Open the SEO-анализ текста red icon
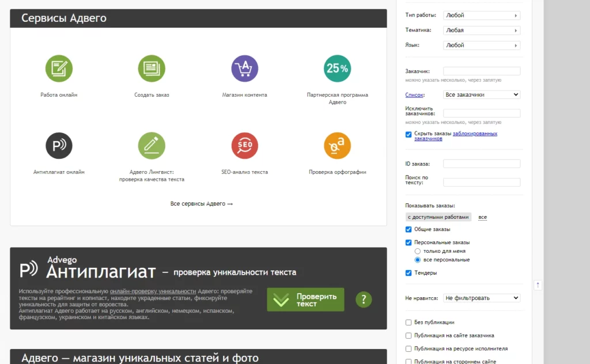The height and width of the screenshot is (364, 590). click(244, 146)
